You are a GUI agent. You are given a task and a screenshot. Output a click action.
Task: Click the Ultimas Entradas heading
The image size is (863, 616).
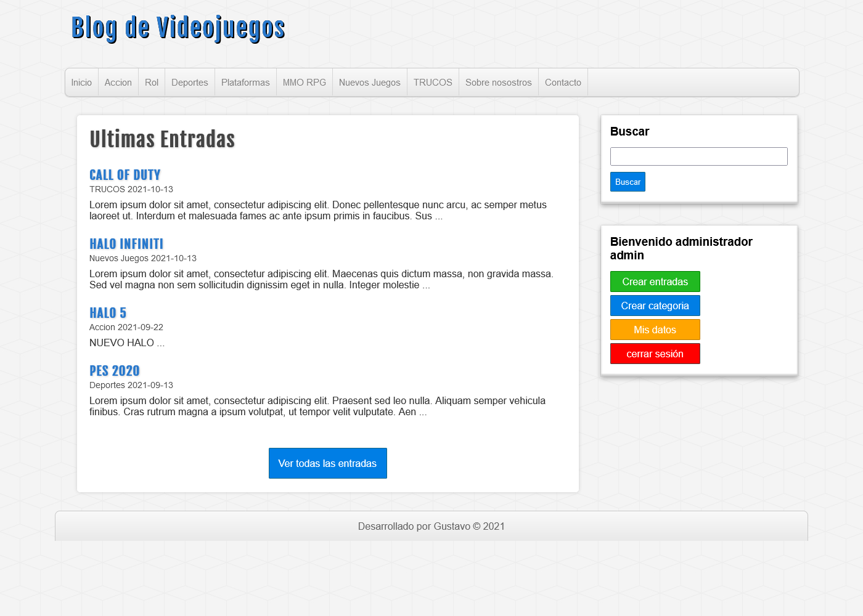162,139
